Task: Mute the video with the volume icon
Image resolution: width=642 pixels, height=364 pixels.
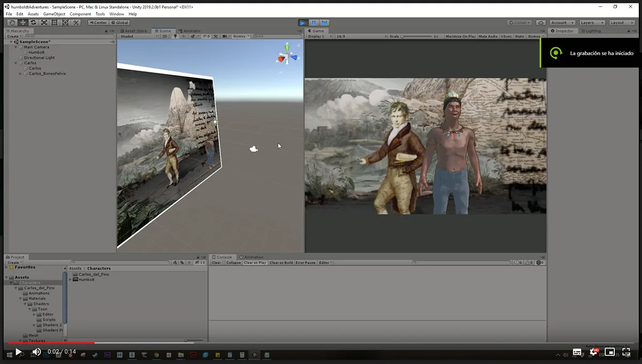Action: click(36, 352)
